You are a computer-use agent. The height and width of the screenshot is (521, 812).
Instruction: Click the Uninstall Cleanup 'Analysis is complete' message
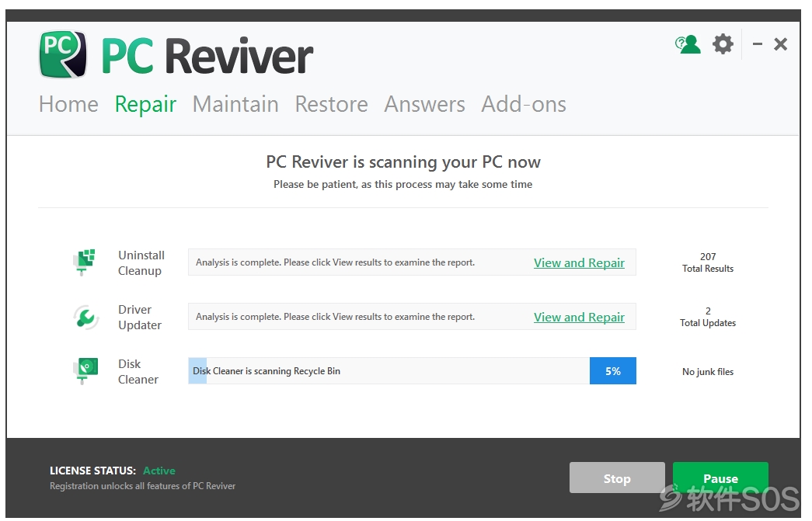pos(335,262)
